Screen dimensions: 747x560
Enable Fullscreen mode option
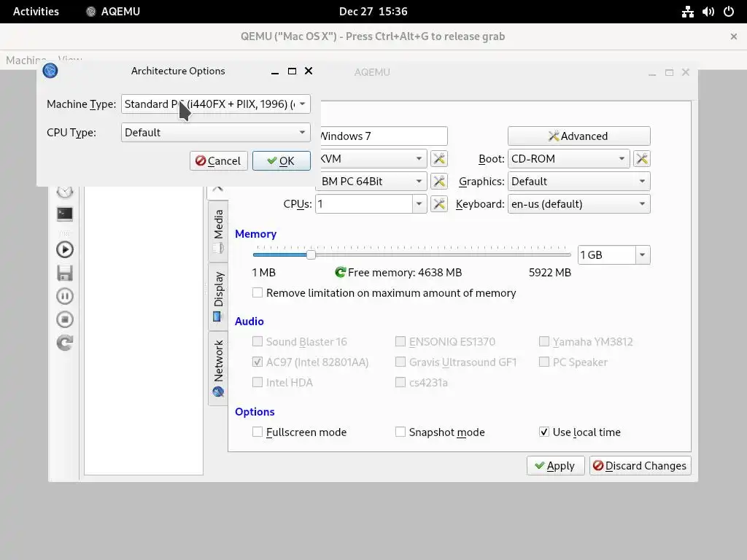(258, 432)
